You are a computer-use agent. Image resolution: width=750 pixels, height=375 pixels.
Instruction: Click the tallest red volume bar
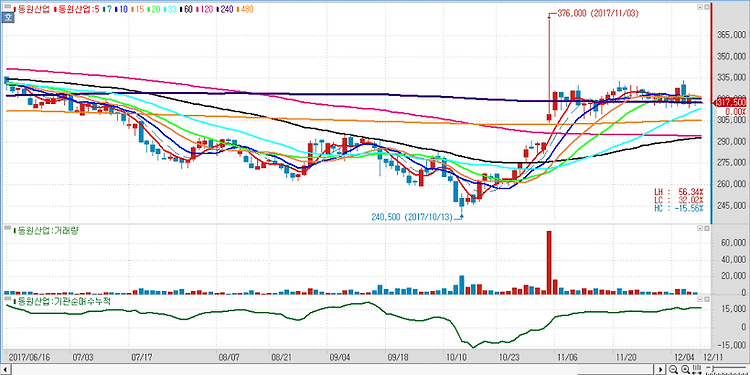(549, 262)
